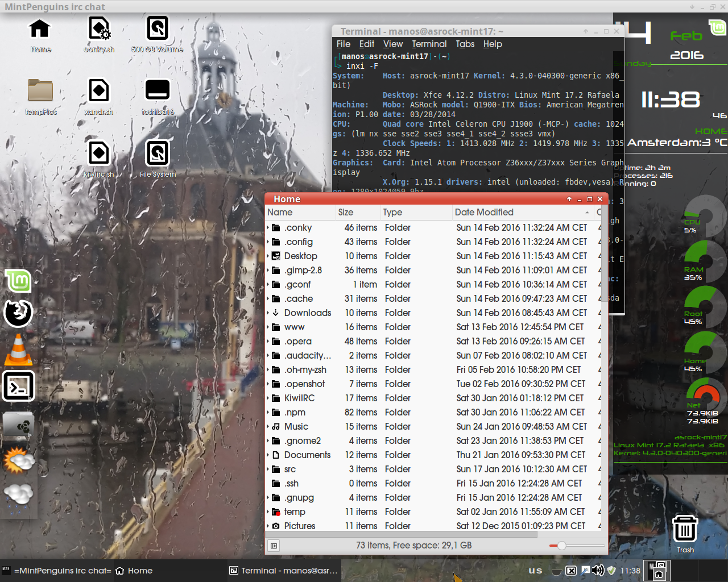Expand the Downloads folder tree row

click(x=268, y=313)
